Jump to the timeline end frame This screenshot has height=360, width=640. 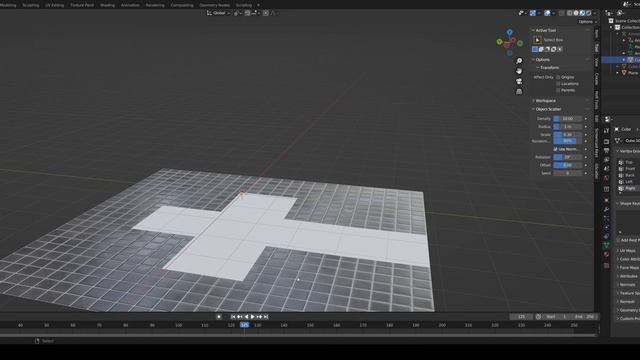pos(266,317)
